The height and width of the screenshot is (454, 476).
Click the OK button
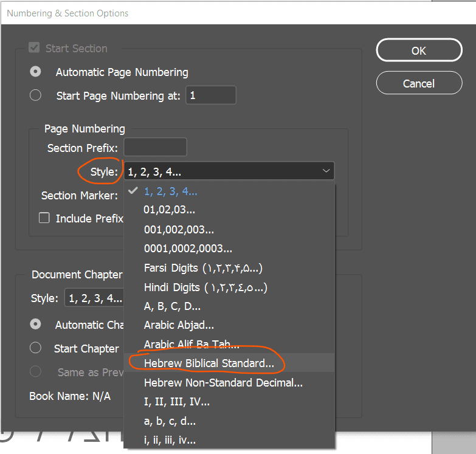tap(419, 50)
